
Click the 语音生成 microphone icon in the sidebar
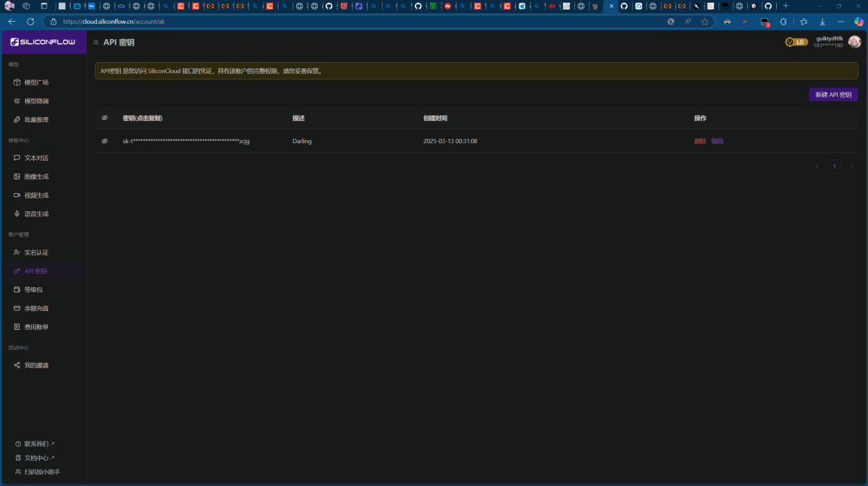tap(17, 214)
